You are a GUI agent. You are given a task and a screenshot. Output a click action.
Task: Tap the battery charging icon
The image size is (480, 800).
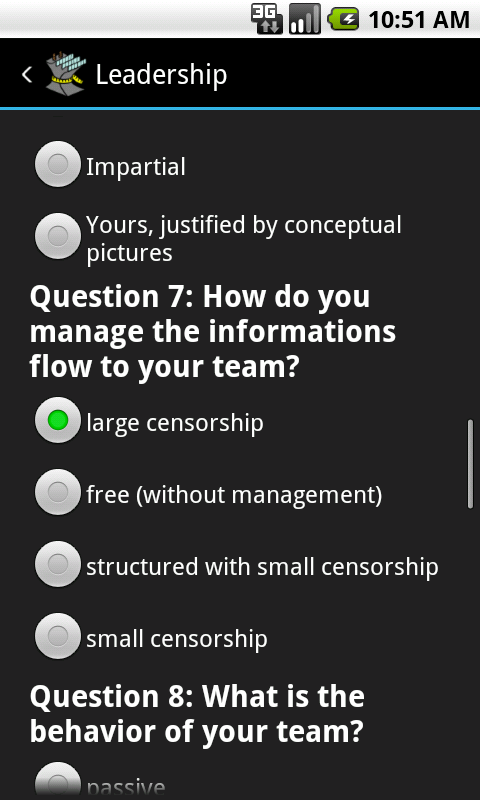(x=343, y=20)
